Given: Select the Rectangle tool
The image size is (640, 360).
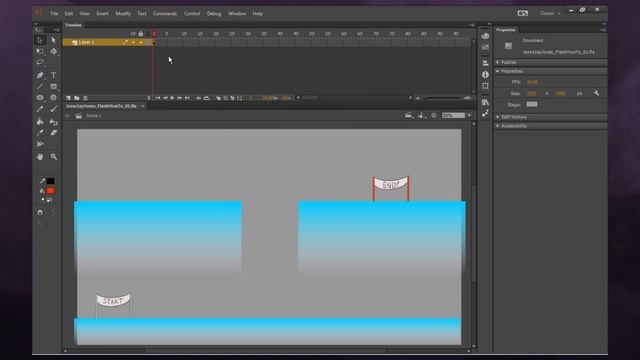Looking at the screenshot, I should pyautogui.click(x=53, y=87).
